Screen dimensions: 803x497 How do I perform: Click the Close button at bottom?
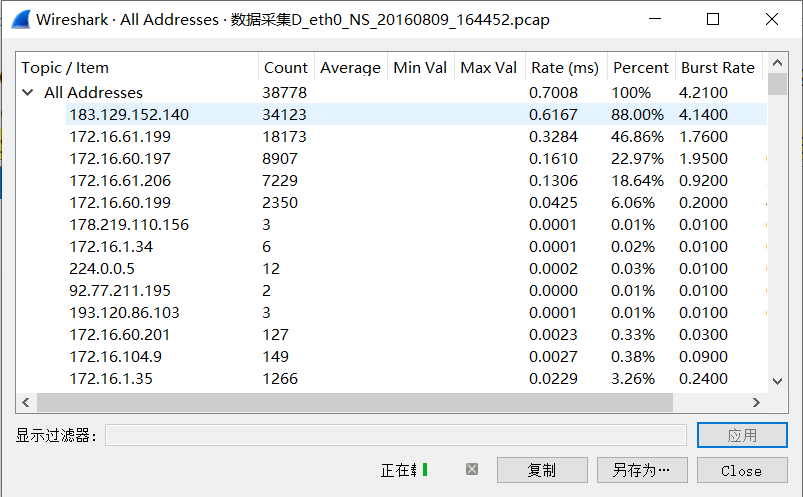[x=741, y=470]
